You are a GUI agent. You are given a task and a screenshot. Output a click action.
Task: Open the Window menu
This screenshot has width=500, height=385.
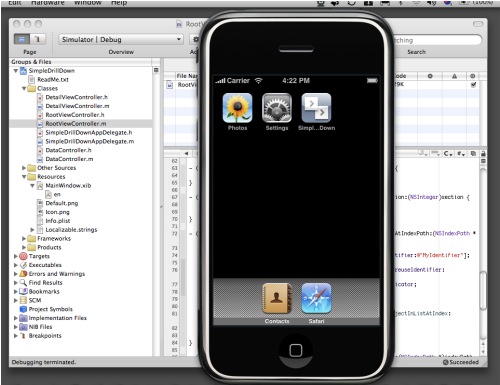pos(88,3)
